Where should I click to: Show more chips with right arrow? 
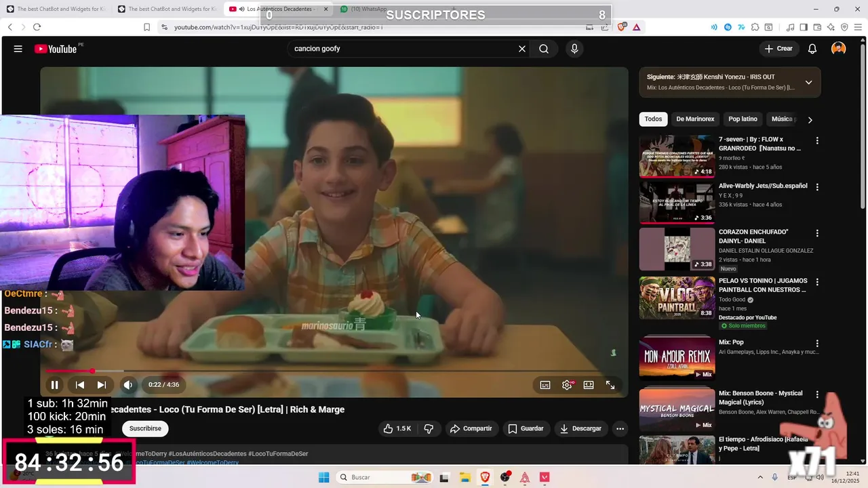pos(810,119)
